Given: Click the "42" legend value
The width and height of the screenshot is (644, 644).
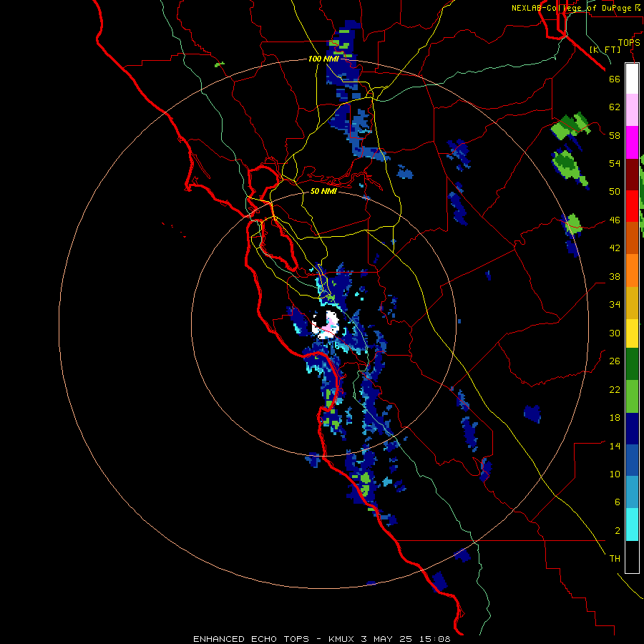Looking at the screenshot, I should [x=615, y=248].
